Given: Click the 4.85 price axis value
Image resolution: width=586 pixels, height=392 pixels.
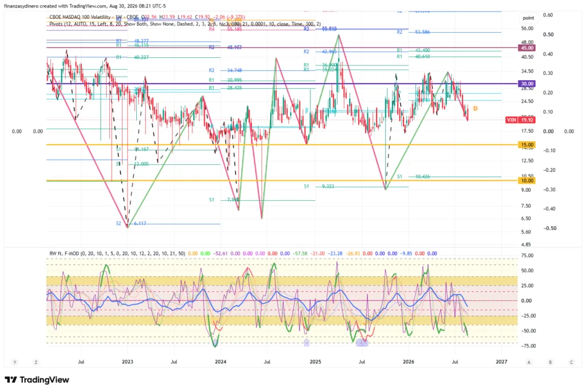Looking at the screenshot, I should [x=526, y=244].
